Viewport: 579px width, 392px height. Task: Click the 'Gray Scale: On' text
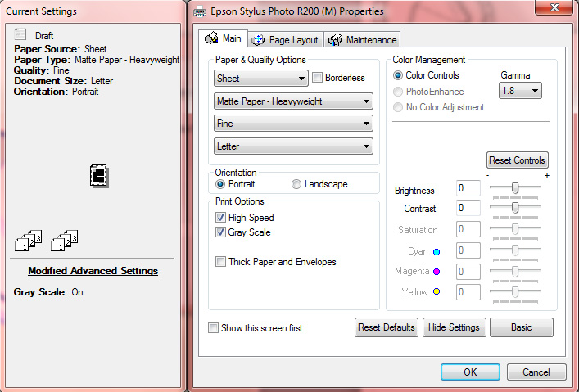pyautogui.click(x=48, y=292)
